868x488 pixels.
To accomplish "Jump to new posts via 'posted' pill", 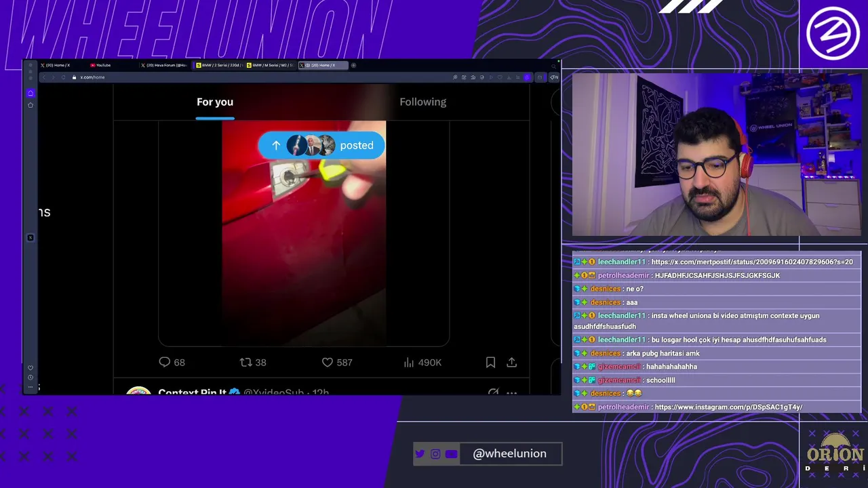I will pos(321,145).
